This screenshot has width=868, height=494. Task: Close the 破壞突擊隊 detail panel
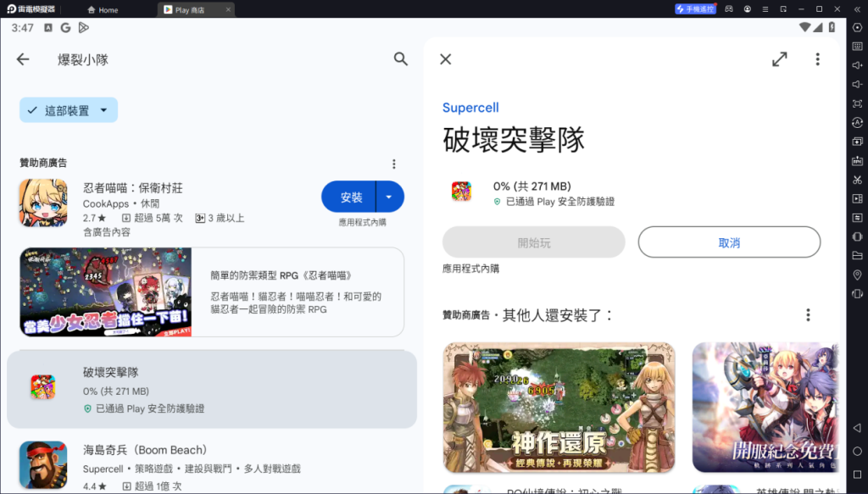(446, 59)
